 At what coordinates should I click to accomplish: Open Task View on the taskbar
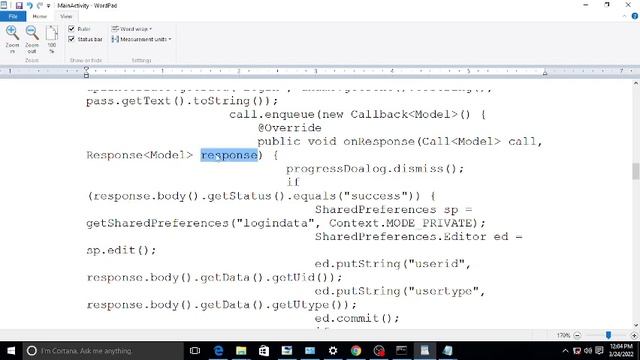195,351
